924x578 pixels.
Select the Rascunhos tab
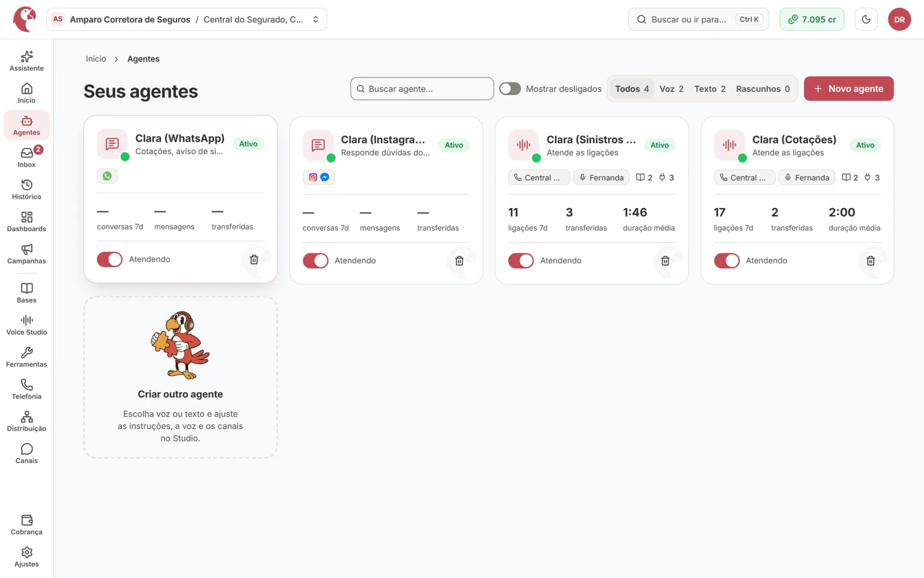[763, 89]
